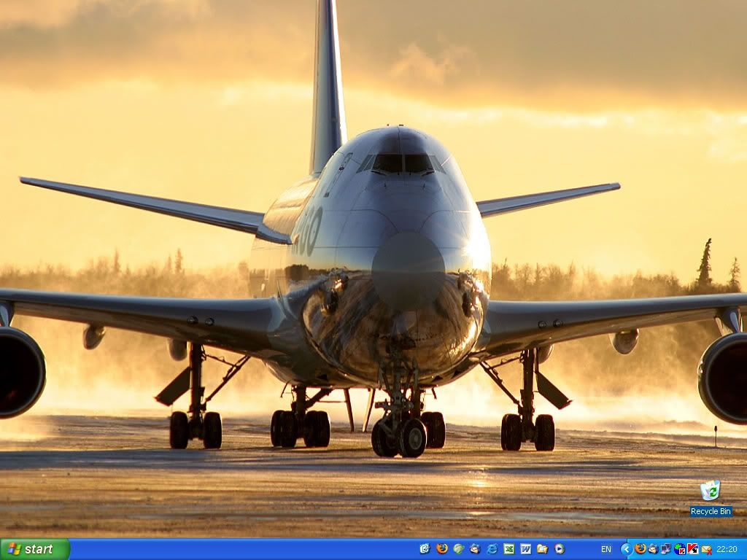Click the red Kaspersky tray icon
The image size is (747, 560).
click(692, 549)
